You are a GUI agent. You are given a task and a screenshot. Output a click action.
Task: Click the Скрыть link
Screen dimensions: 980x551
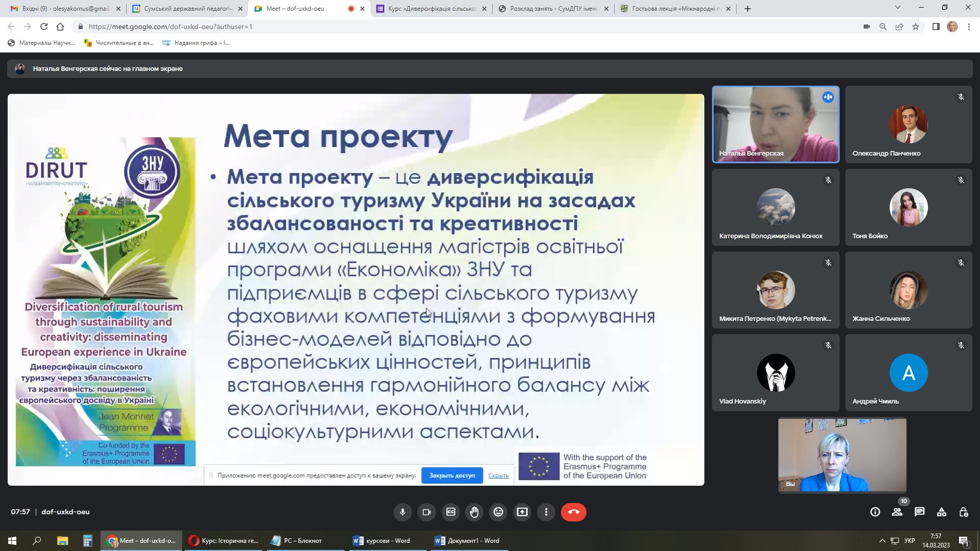coord(498,475)
